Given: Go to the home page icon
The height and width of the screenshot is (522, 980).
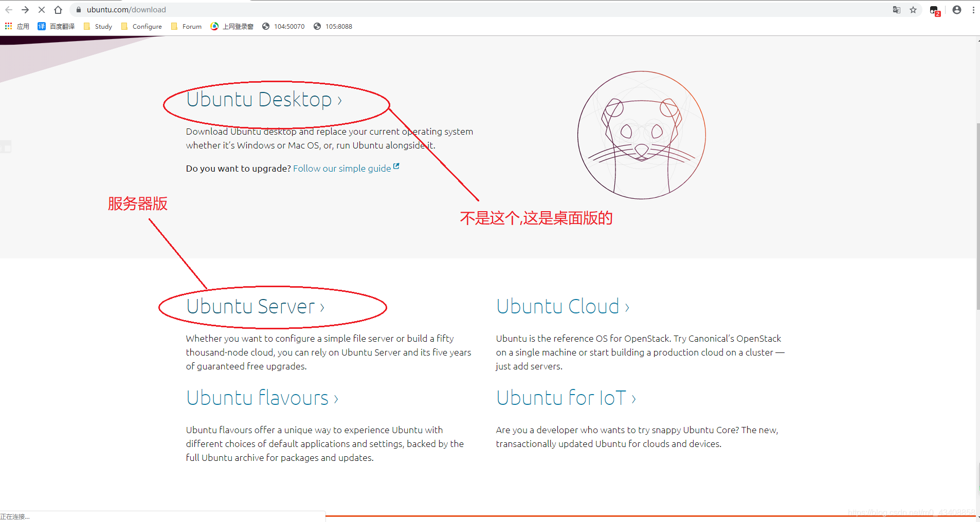Looking at the screenshot, I should (58, 10).
